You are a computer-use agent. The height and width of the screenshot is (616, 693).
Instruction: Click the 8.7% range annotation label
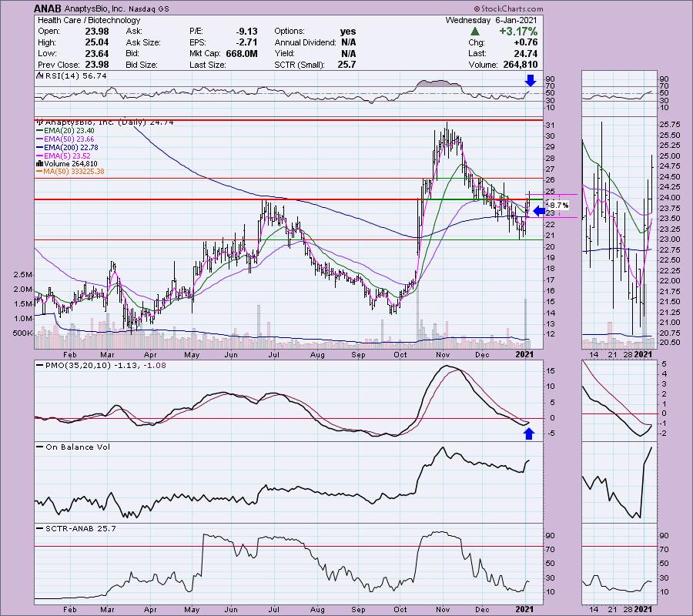(x=558, y=205)
